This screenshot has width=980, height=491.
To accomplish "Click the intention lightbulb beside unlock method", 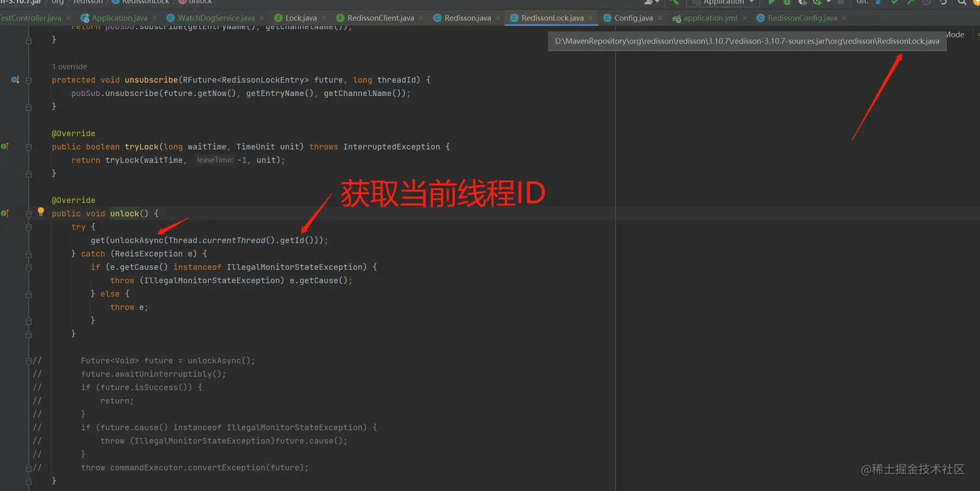I will coord(41,210).
